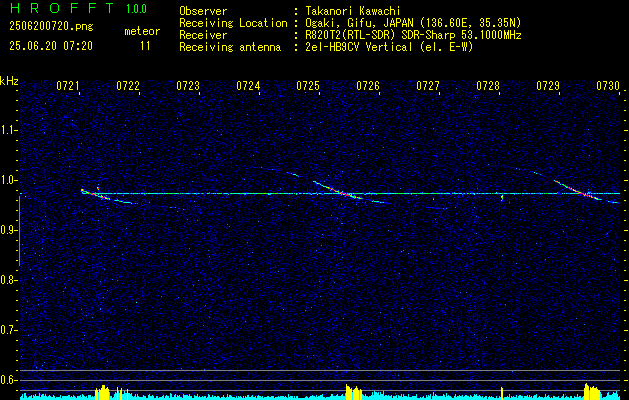Click the gray vertical range bar beside 0.9
Viewport: 629px width, 400px height.
coord(19,231)
